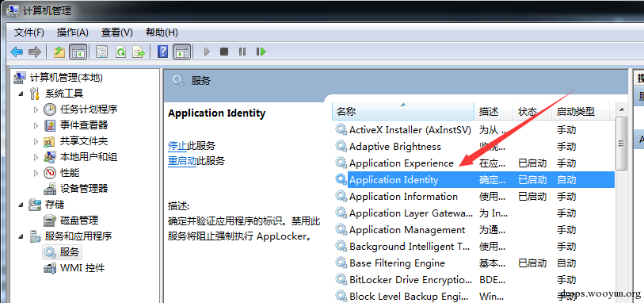Click the Up one level folder icon
This screenshot has width=644, height=303.
[59, 52]
